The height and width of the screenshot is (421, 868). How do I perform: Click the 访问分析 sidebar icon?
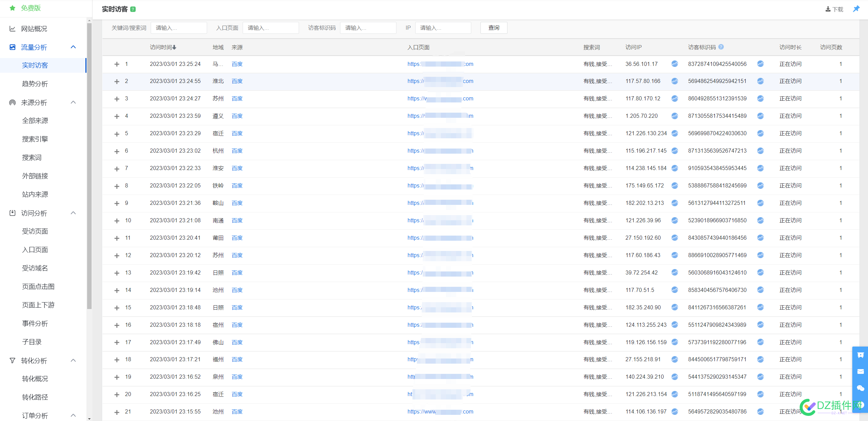12,213
